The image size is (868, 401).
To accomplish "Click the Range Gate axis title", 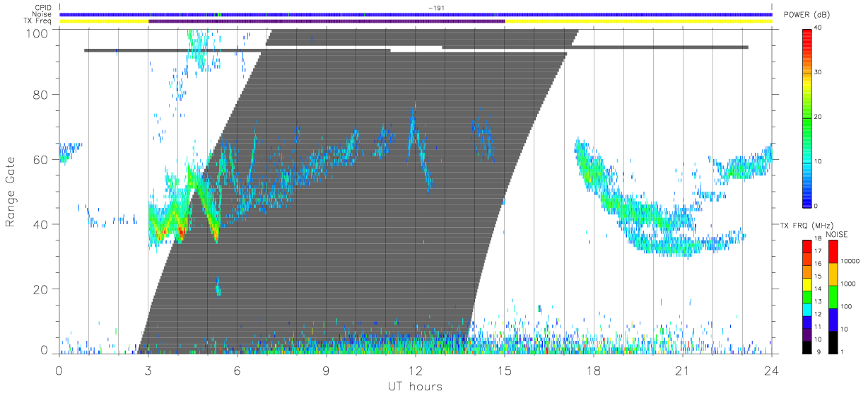I will [x=11, y=192].
